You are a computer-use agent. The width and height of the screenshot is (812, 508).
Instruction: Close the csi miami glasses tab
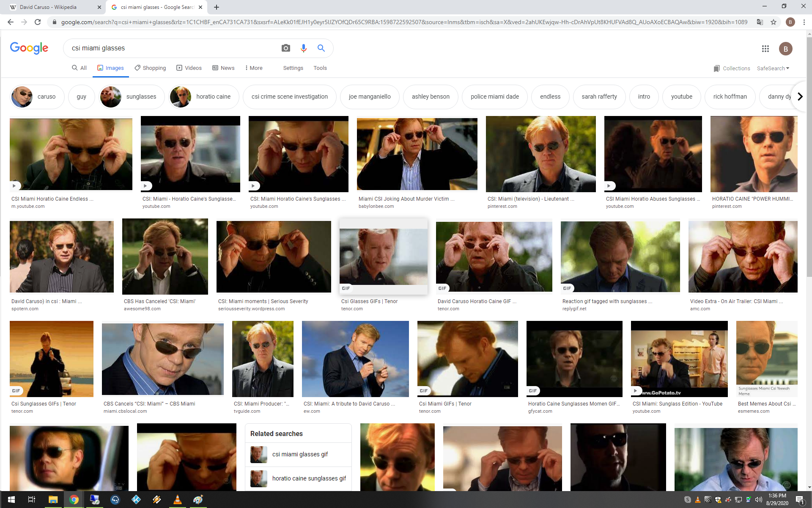click(200, 7)
